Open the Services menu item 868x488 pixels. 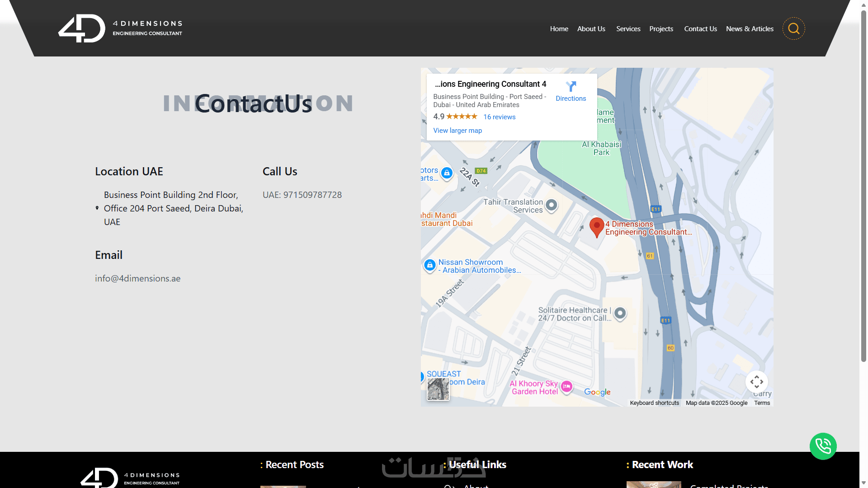[628, 29]
